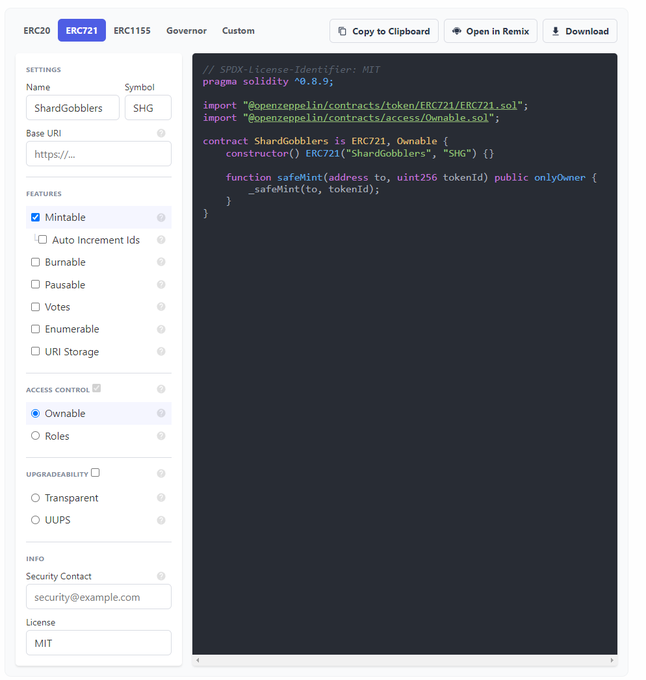Switch to the Custom tab

pos(238,30)
